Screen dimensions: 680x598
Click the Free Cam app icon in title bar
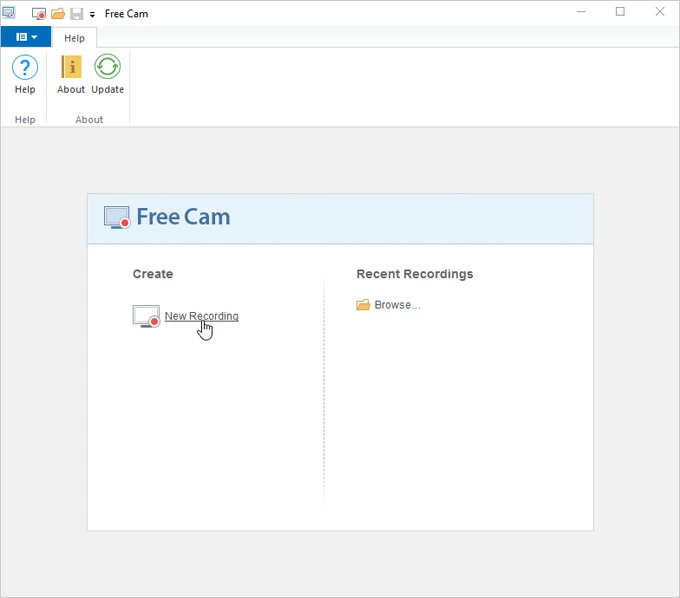click(x=9, y=13)
